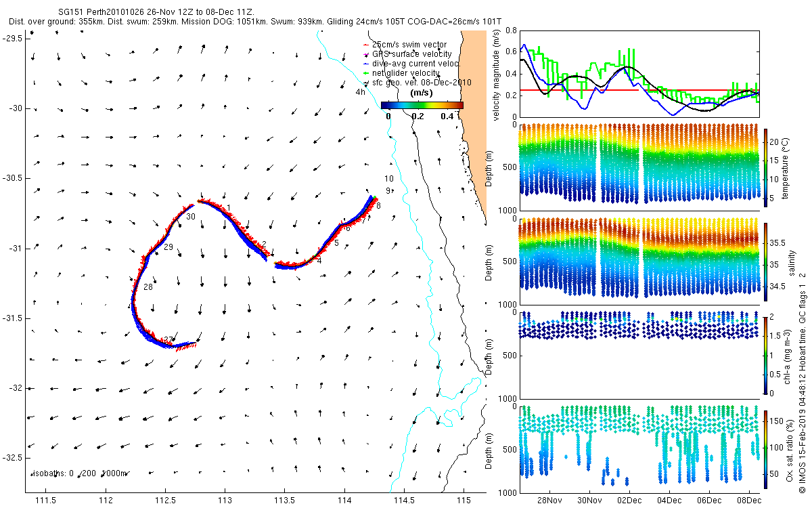Click the day '29' marker on the glider track
The width and height of the screenshot is (812, 508).
(x=168, y=247)
